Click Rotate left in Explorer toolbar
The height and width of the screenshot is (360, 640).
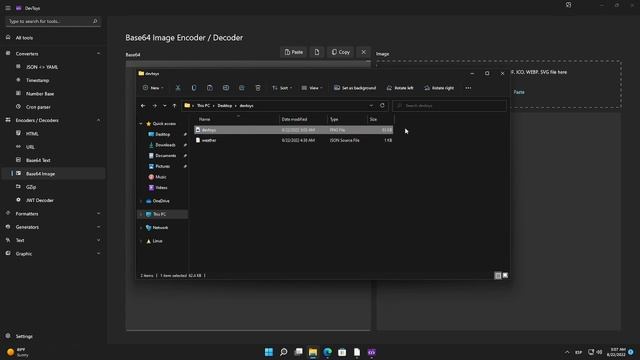click(400, 88)
